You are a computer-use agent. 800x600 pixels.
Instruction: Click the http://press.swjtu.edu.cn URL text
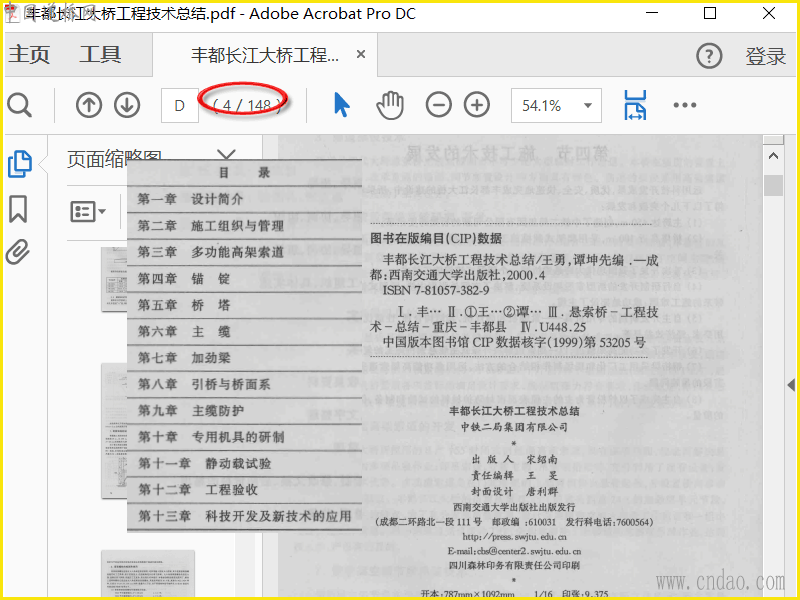click(x=514, y=537)
